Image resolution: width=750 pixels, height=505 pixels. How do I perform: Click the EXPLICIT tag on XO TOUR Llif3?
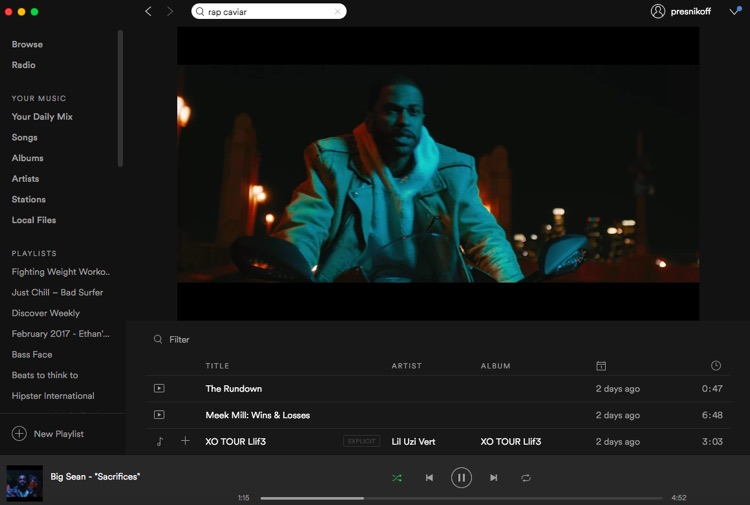point(361,441)
